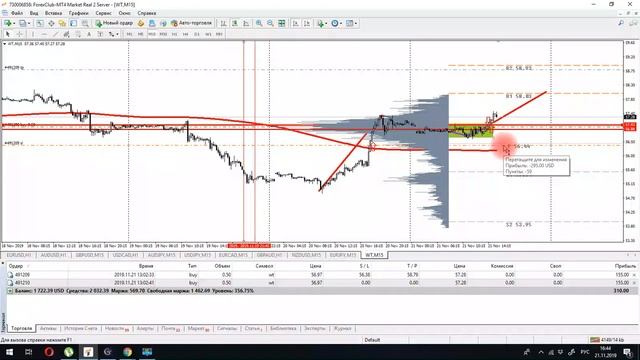Switch to the GBPUSD,M15 chart tab

[89, 255]
